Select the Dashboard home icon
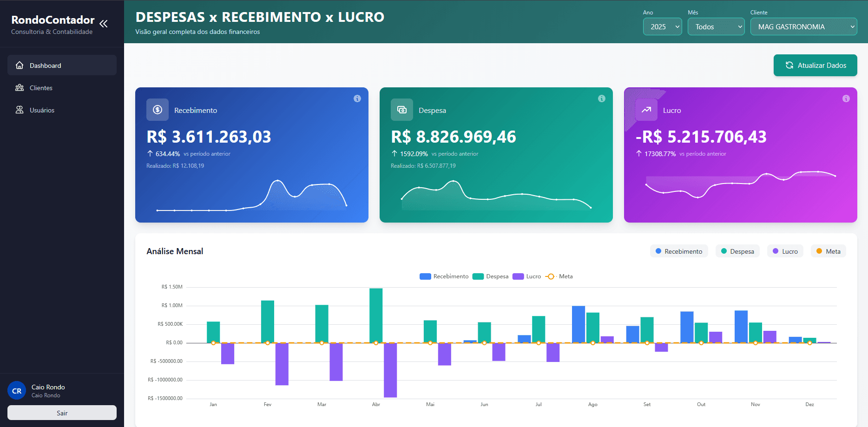 (x=19, y=65)
